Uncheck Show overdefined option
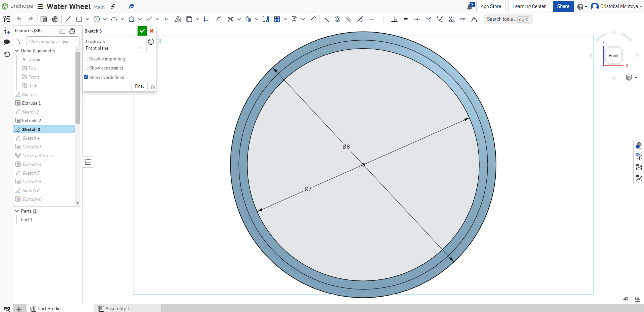This screenshot has height=312, width=644. point(86,77)
